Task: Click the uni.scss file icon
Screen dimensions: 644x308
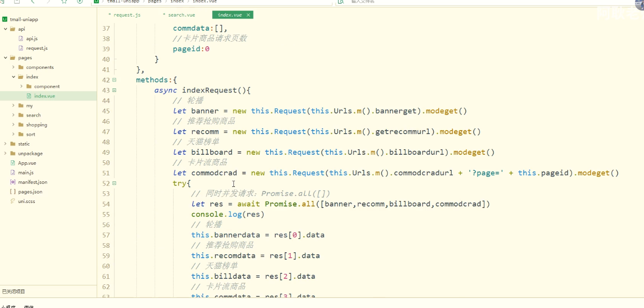Action: point(13,201)
